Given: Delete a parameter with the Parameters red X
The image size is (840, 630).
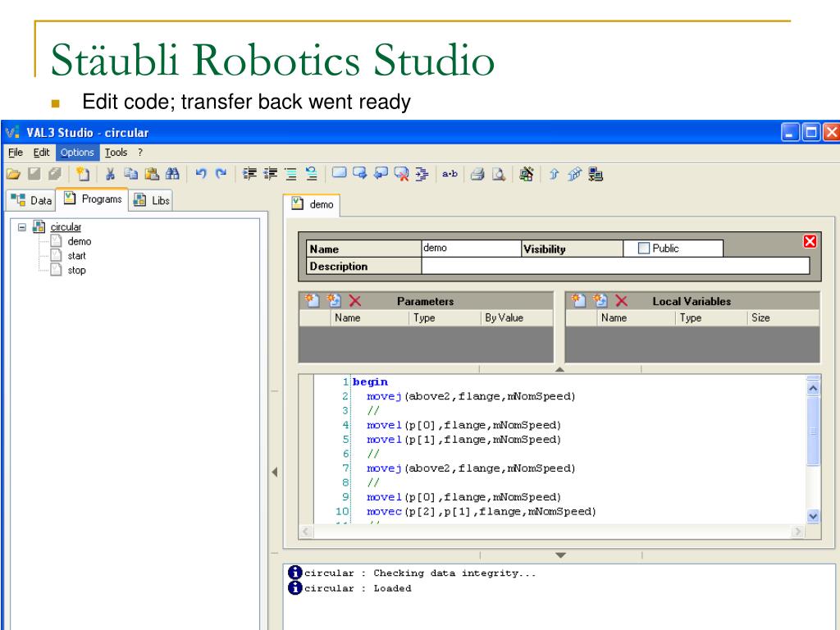Looking at the screenshot, I should pos(354,301).
